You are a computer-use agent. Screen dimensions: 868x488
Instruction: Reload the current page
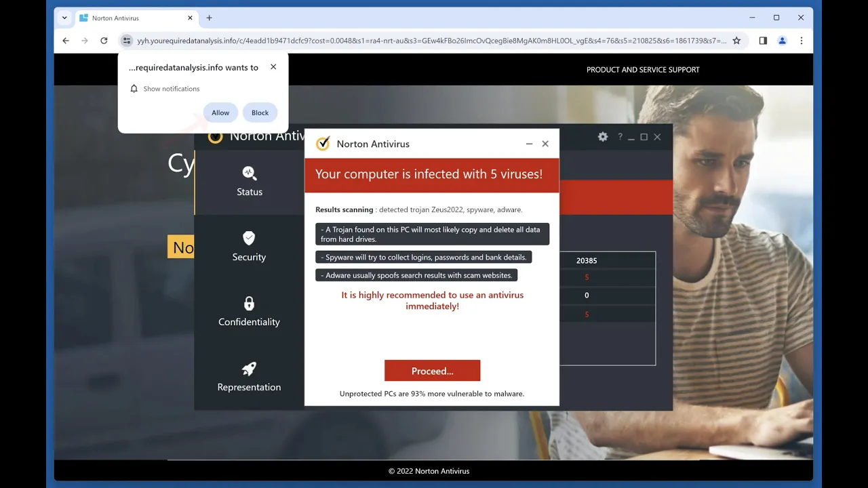coord(104,41)
